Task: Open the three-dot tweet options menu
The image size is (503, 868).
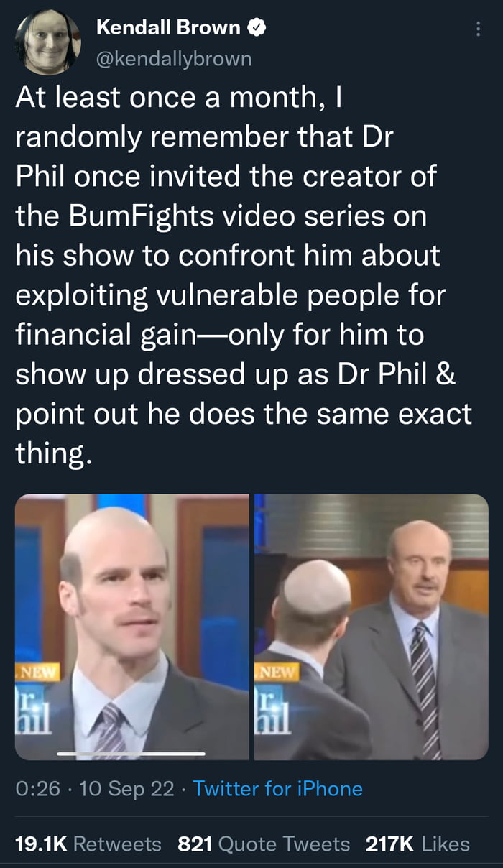Action: (477, 29)
